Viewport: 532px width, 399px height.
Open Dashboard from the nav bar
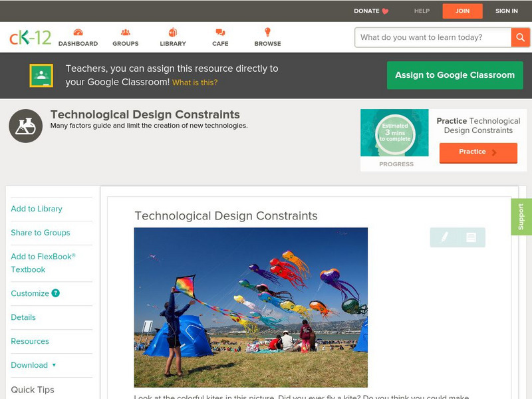point(78,37)
